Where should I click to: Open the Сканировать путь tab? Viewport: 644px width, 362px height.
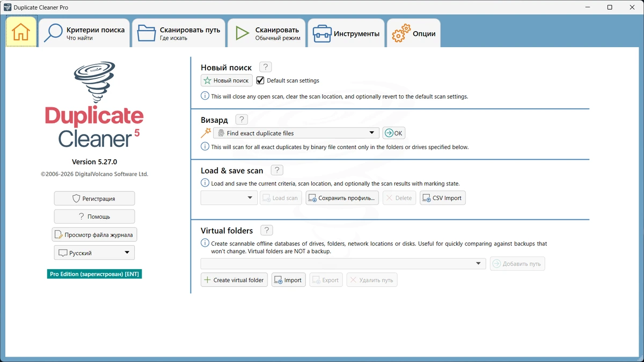[x=179, y=33]
